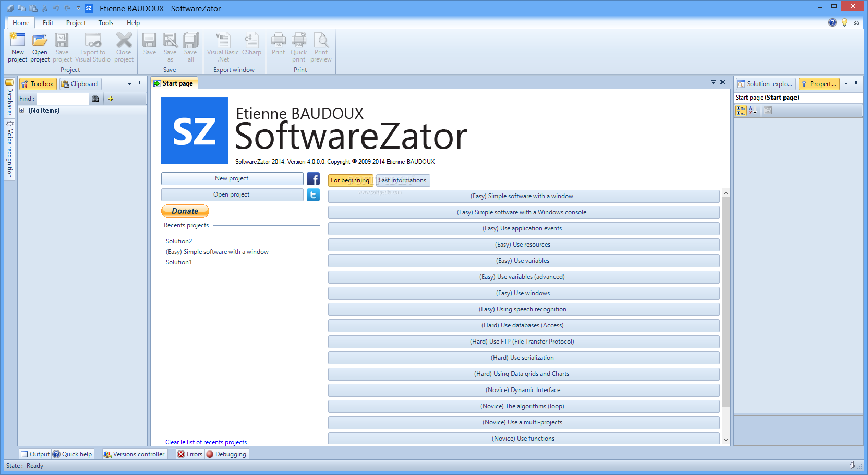The image size is (868, 475).
Task: Click the blue help question mark icon
Action: [x=833, y=22]
